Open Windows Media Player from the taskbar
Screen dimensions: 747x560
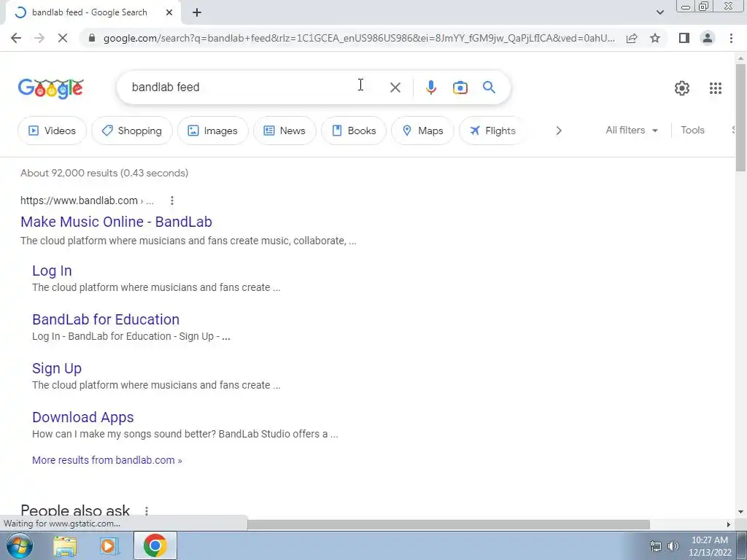(109, 545)
